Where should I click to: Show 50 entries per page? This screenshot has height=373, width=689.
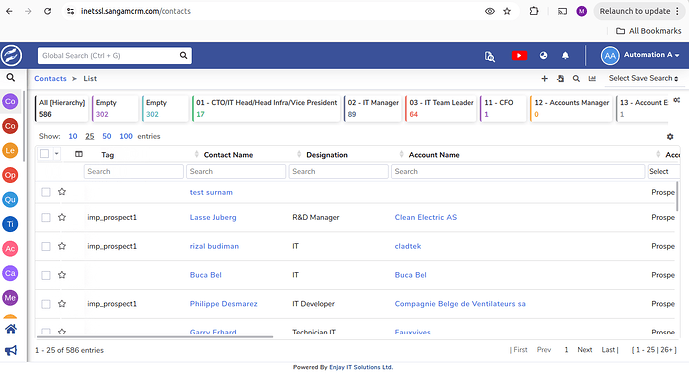pos(107,136)
